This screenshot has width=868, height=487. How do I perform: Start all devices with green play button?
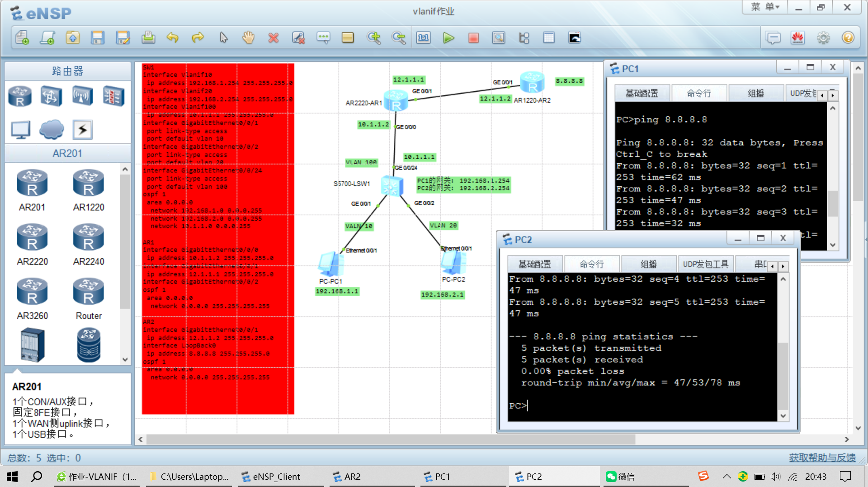[448, 38]
